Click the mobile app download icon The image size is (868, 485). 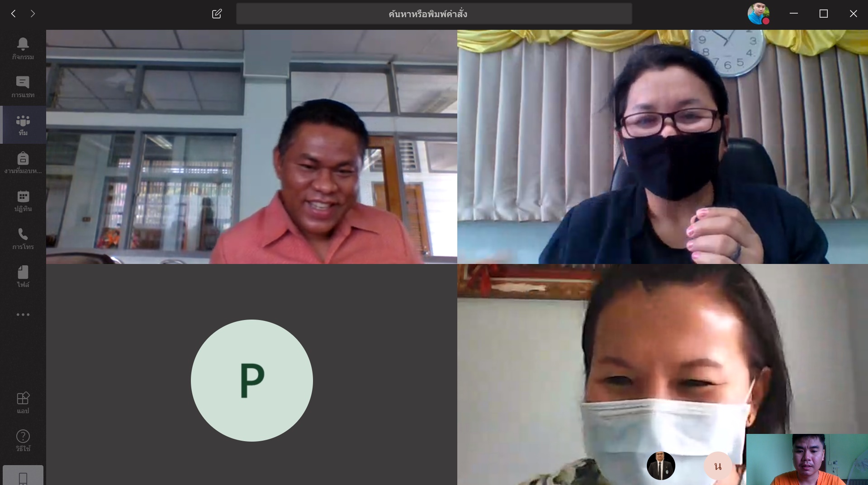click(x=23, y=477)
